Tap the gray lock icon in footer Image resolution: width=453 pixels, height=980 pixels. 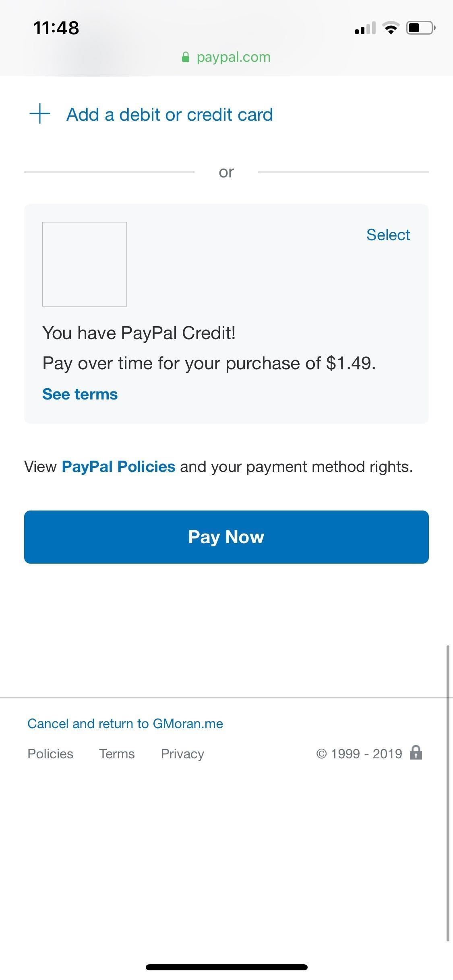tap(416, 752)
